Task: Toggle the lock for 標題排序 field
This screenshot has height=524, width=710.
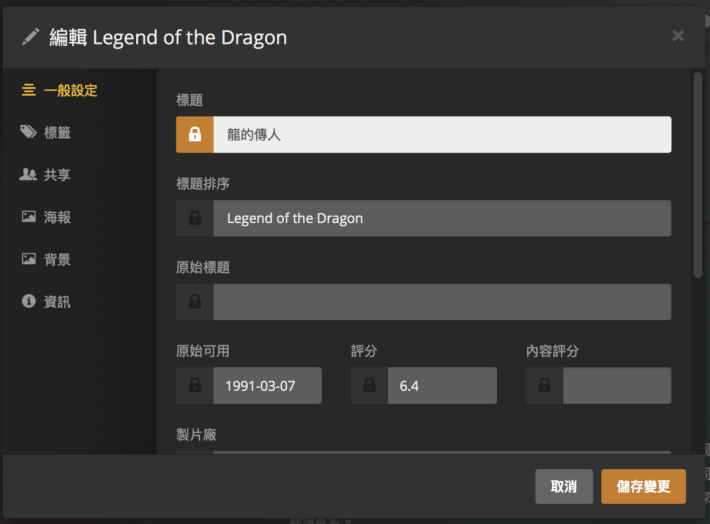Action: (x=195, y=218)
